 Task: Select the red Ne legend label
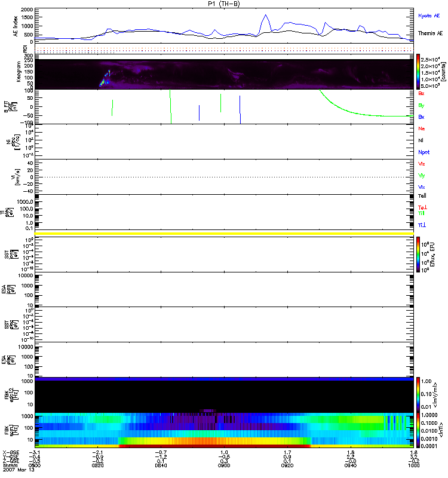(422, 128)
